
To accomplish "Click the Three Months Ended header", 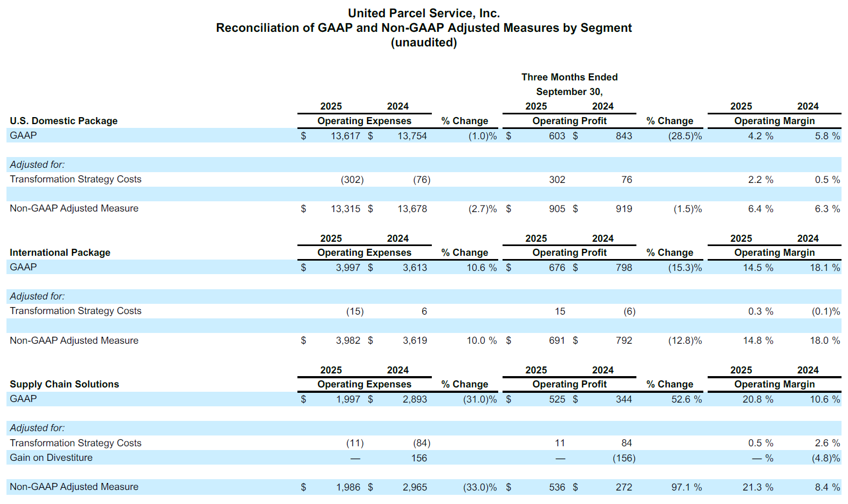I will click(569, 77).
